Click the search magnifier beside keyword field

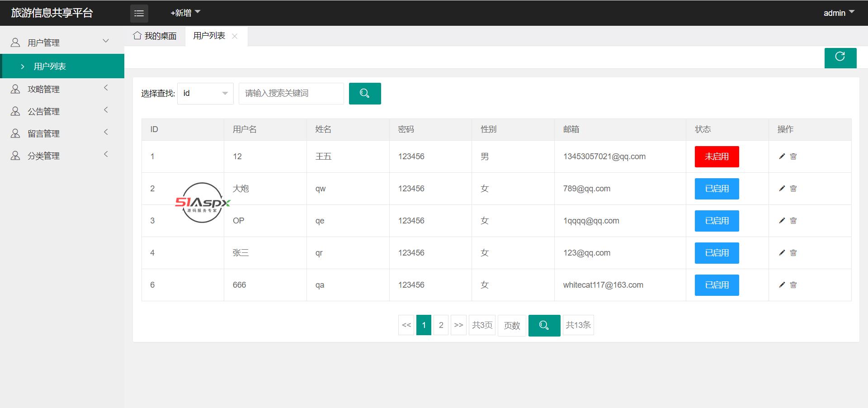click(x=365, y=94)
